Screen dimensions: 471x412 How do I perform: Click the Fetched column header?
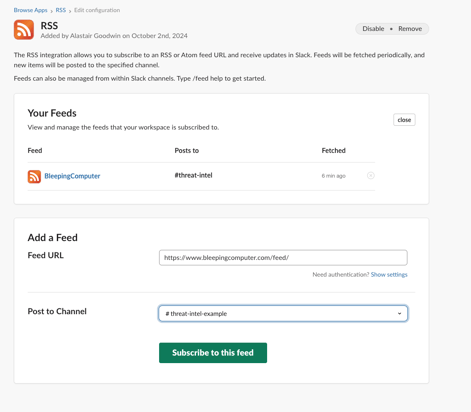(333, 150)
